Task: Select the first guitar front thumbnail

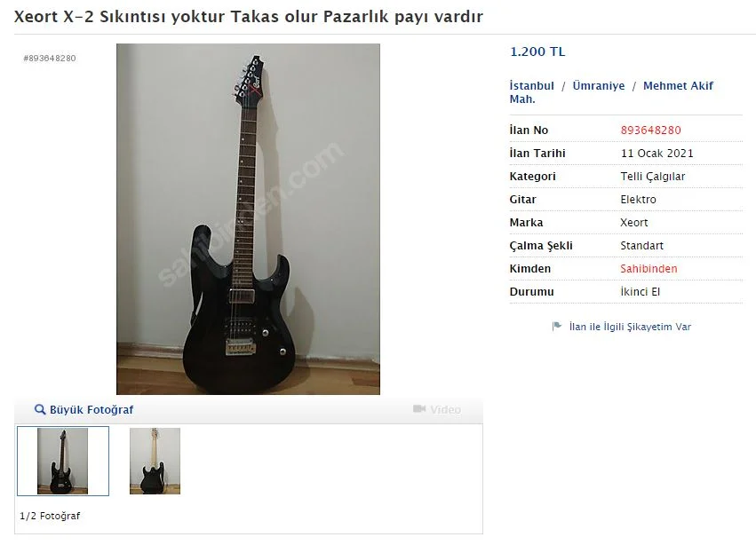Action: click(63, 461)
